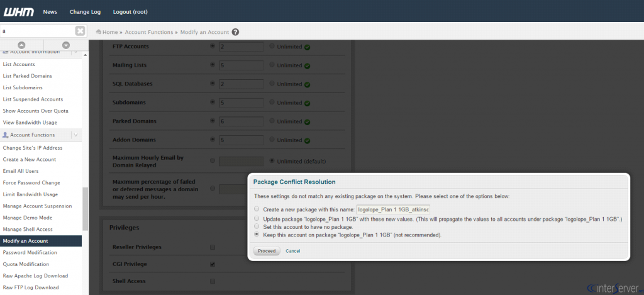
Task: Clear the search box with the X icon
Action: pos(80,31)
